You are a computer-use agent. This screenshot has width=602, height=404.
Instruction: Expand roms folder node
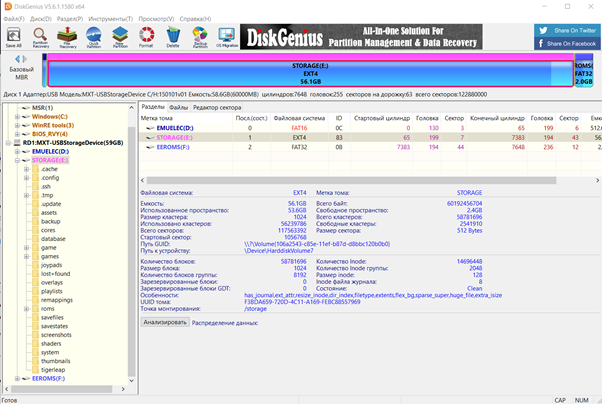26,309
